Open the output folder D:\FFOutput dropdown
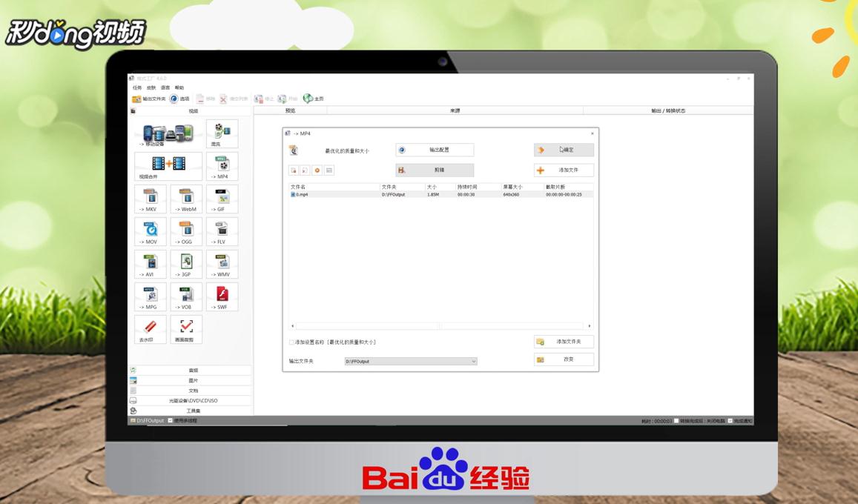 pyautogui.click(x=410, y=362)
